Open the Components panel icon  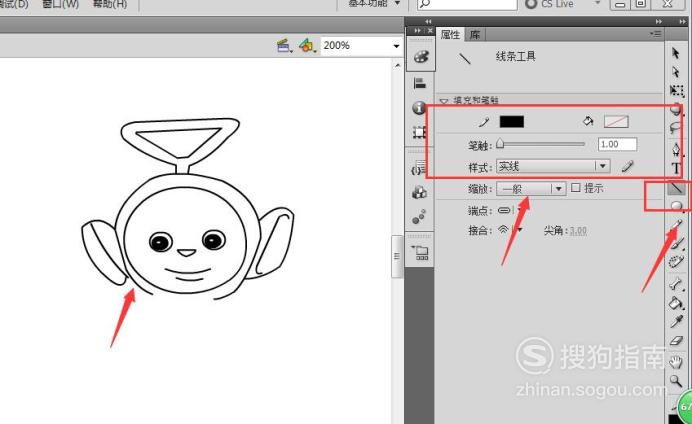point(419,192)
